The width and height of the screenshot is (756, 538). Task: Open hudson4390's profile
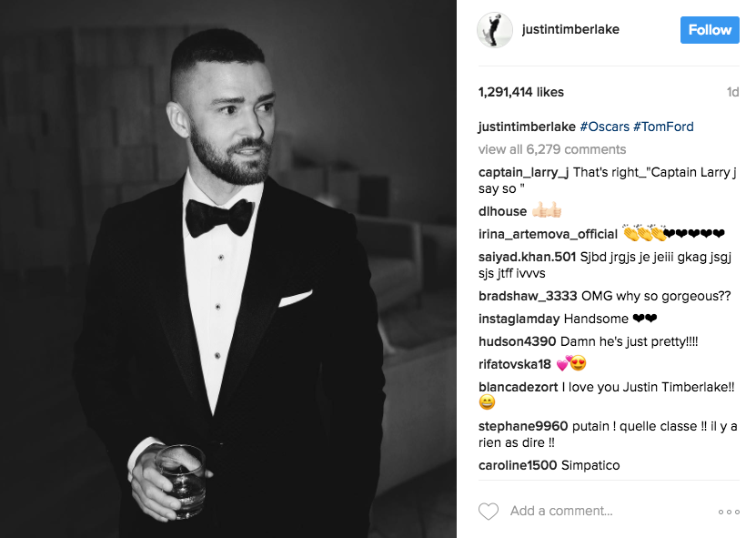click(518, 341)
